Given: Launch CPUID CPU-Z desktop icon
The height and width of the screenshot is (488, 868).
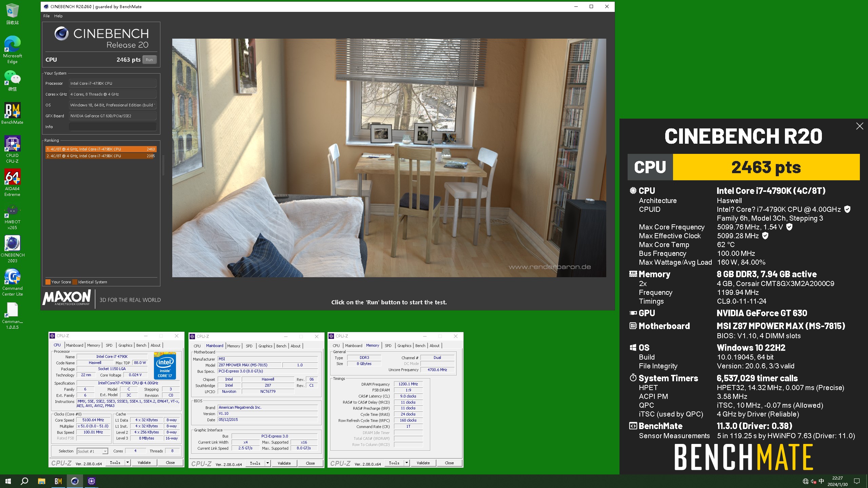Looking at the screenshot, I should pyautogui.click(x=12, y=149).
